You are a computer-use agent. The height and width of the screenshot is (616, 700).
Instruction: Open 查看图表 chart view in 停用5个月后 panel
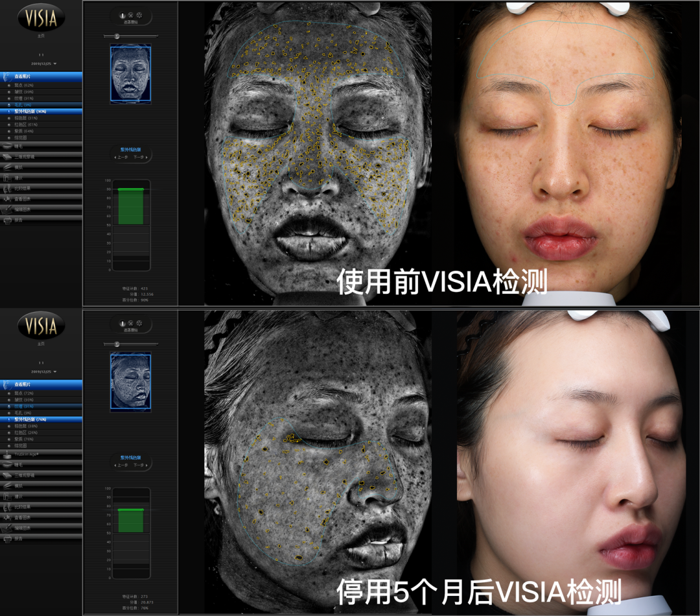tap(41, 517)
